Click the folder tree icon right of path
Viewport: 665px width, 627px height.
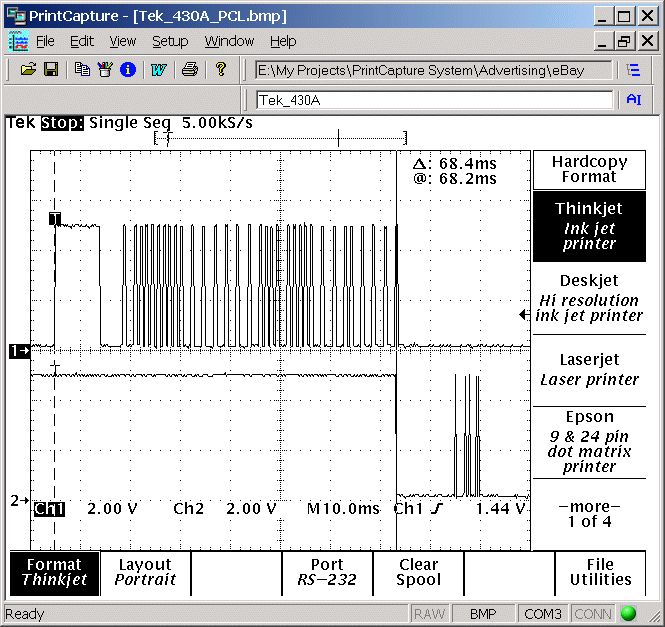(x=633, y=70)
